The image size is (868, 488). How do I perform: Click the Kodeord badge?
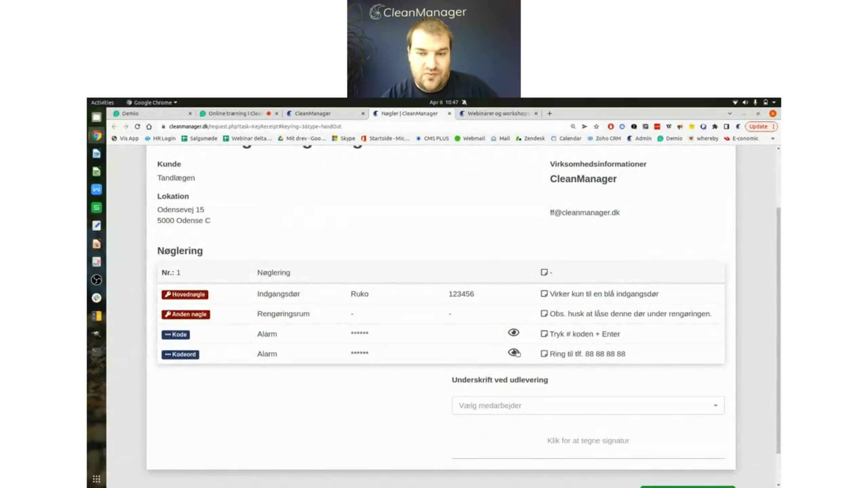point(180,354)
